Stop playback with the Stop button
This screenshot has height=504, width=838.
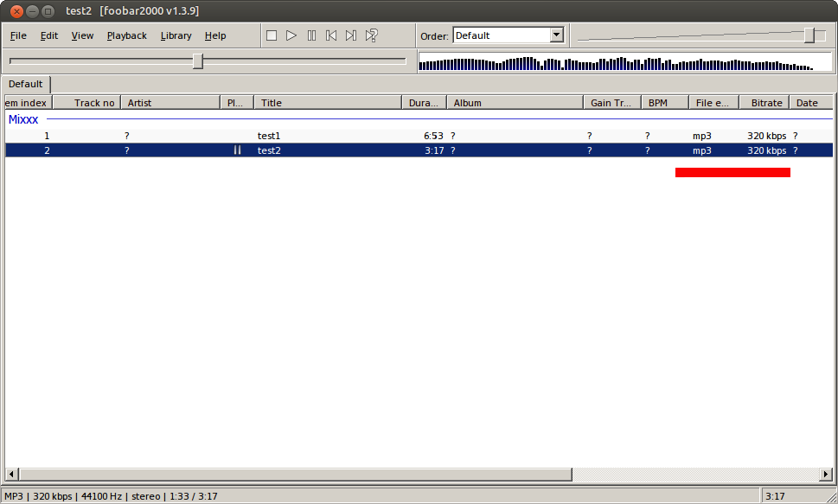click(272, 35)
